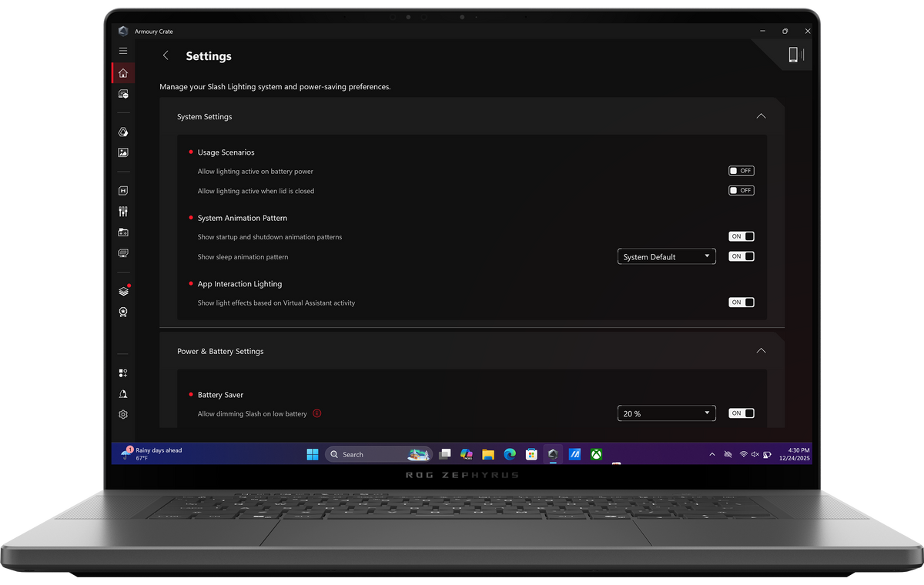Open the Home icon in sidebar
The width and height of the screenshot is (924, 585).
(x=123, y=73)
